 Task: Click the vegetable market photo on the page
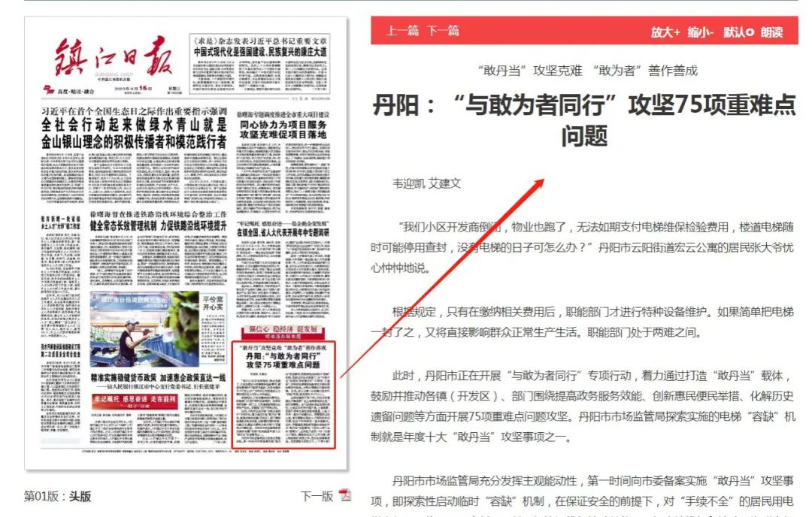coord(144,329)
